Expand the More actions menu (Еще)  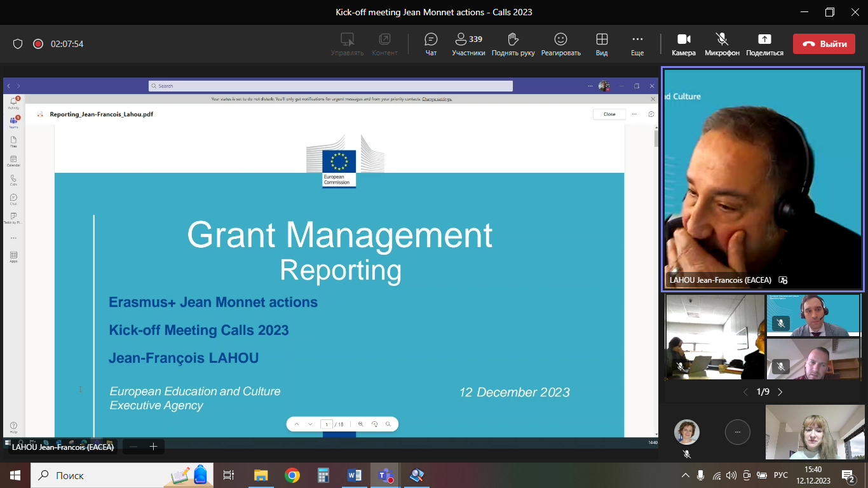pos(637,44)
